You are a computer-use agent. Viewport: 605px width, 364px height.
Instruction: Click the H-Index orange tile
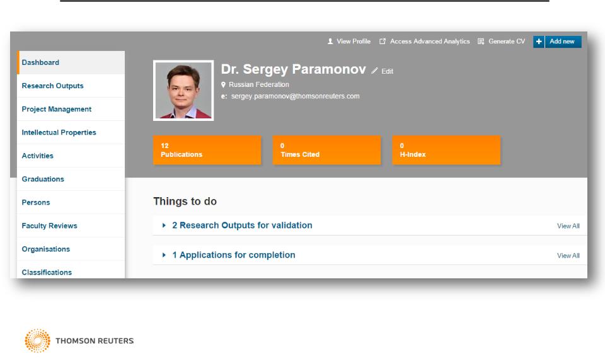point(446,150)
